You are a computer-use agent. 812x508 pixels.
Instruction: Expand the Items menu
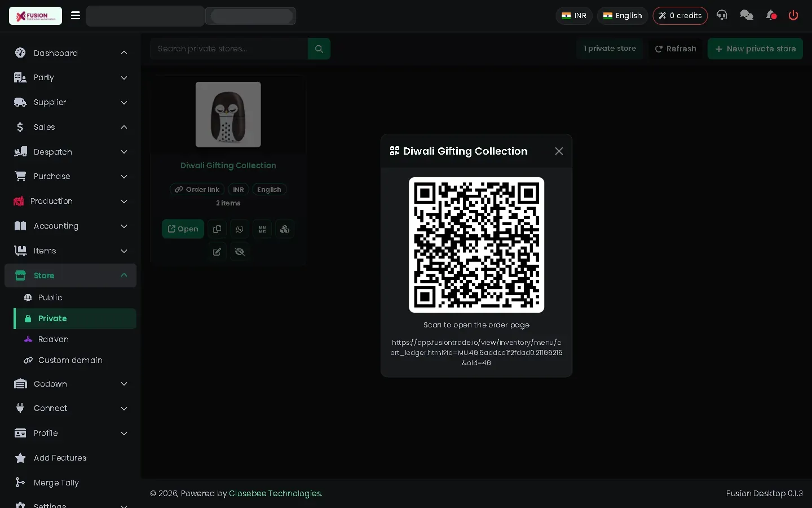[70, 251]
